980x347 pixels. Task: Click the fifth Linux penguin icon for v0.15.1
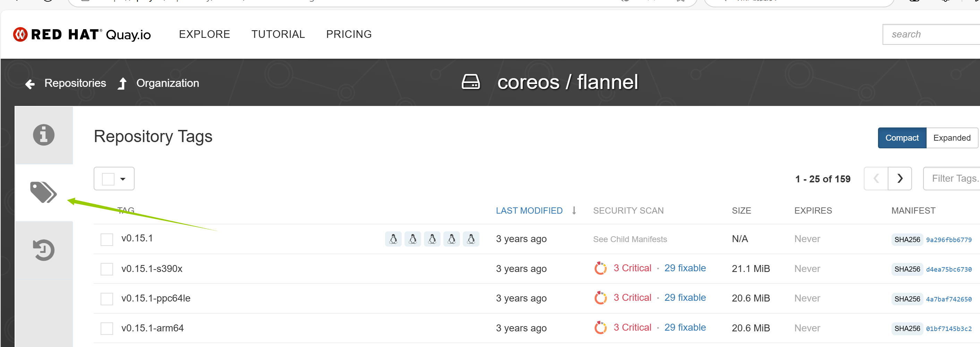tap(471, 239)
